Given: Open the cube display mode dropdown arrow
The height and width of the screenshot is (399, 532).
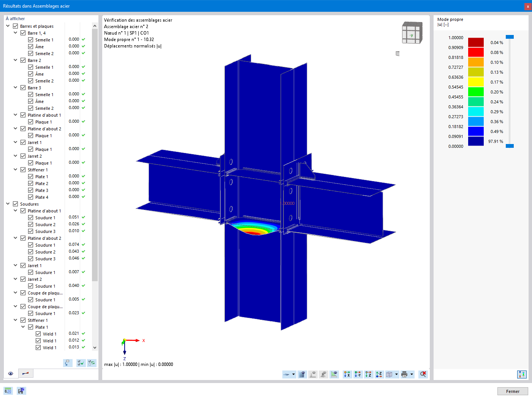Looking at the screenshot, I should coord(396,374).
